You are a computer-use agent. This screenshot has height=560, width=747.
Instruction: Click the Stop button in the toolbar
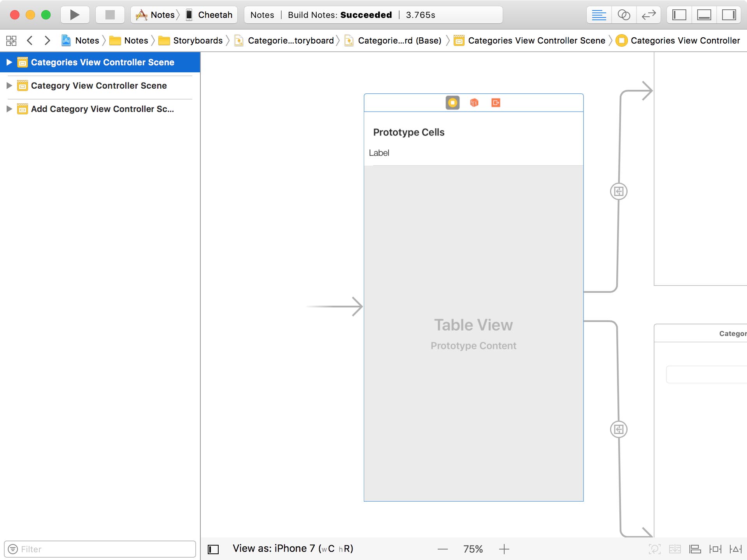(110, 15)
